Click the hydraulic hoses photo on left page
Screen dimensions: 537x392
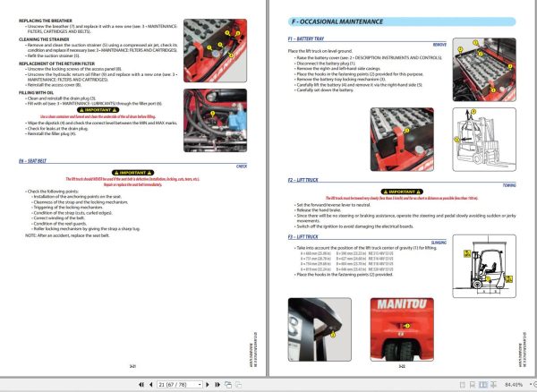click(215, 120)
